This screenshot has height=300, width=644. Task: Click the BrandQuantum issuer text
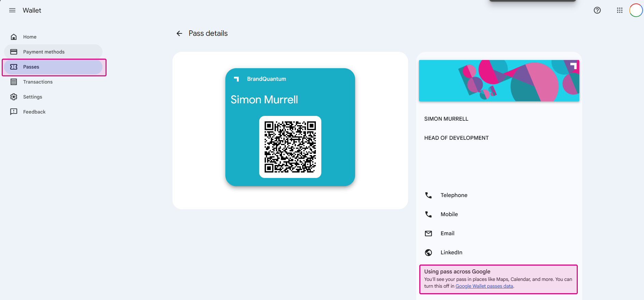point(267,79)
